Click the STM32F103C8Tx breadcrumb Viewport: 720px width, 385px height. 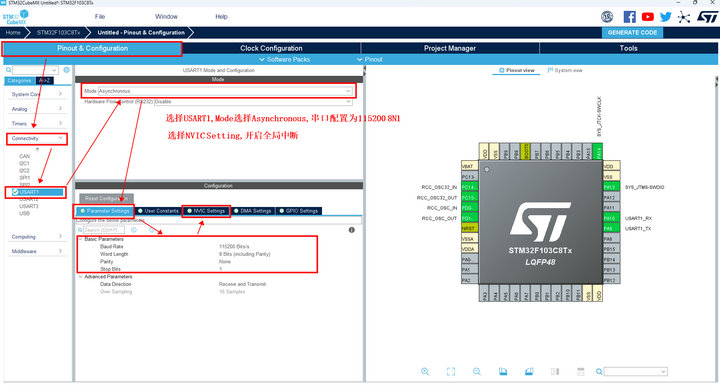[58, 33]
